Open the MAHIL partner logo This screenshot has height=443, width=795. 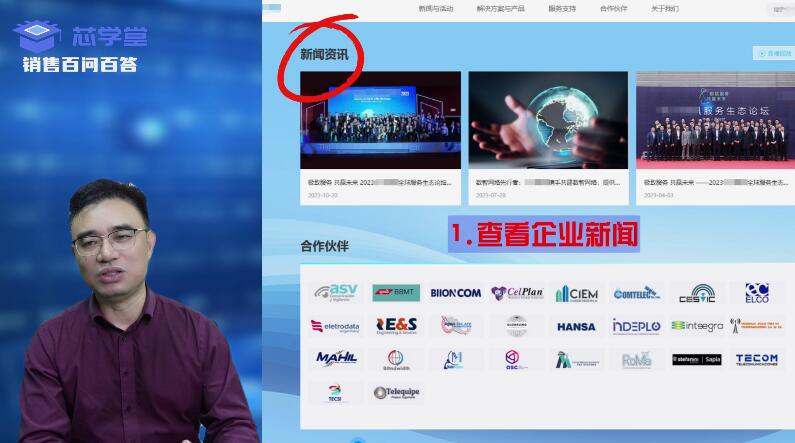tap(335, 359)
